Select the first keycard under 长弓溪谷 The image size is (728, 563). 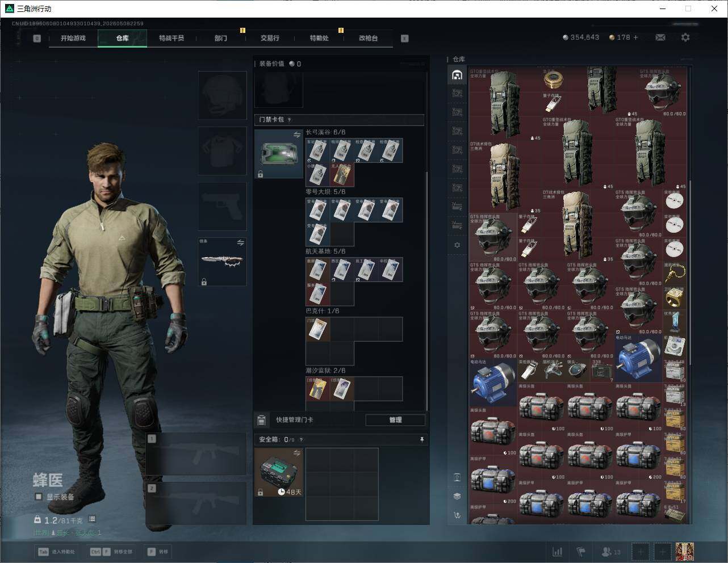[318, 150]
